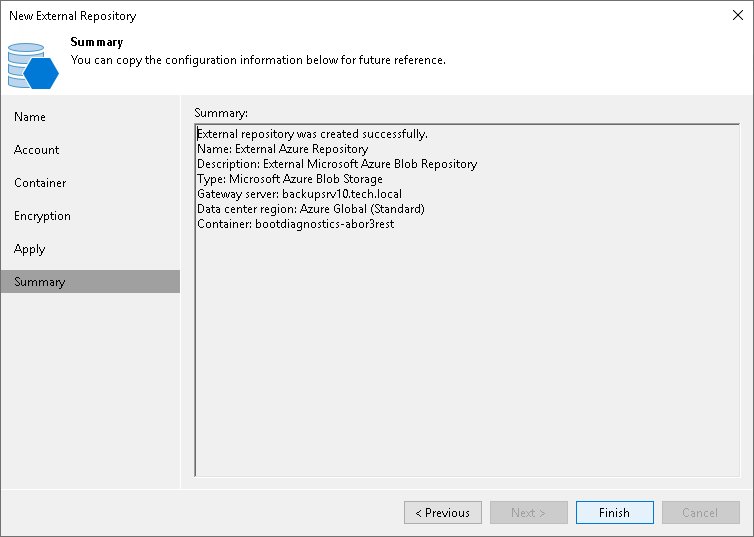Click the bold Summary heading at top
The image size is (754, 537).
pyautogui.click(x=97, y=43)
